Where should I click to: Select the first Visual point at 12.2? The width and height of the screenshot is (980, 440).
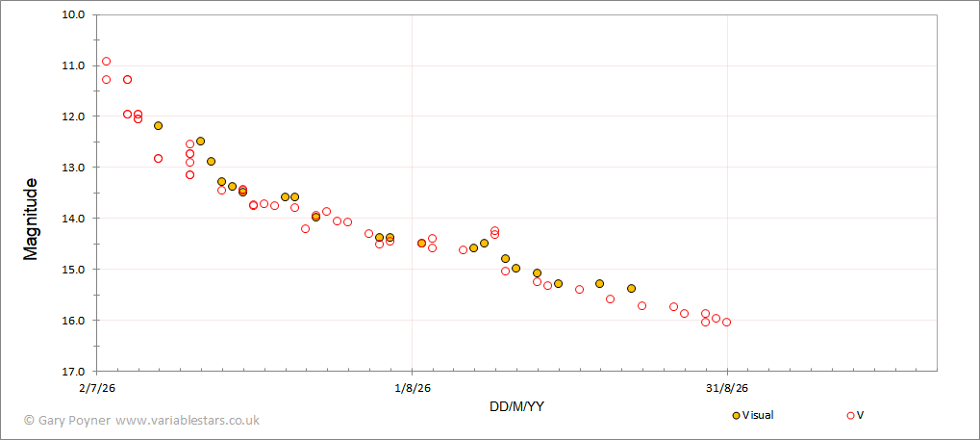coord(158,126)
